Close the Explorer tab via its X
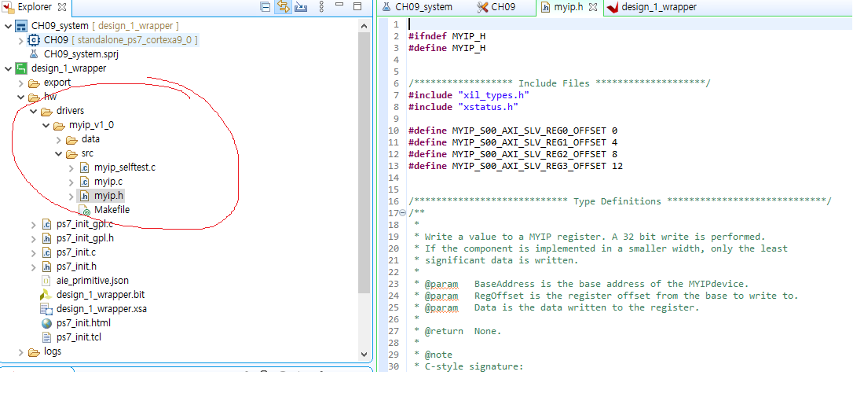This screenshot has height=412, width=868. click(x=62, y=7)
